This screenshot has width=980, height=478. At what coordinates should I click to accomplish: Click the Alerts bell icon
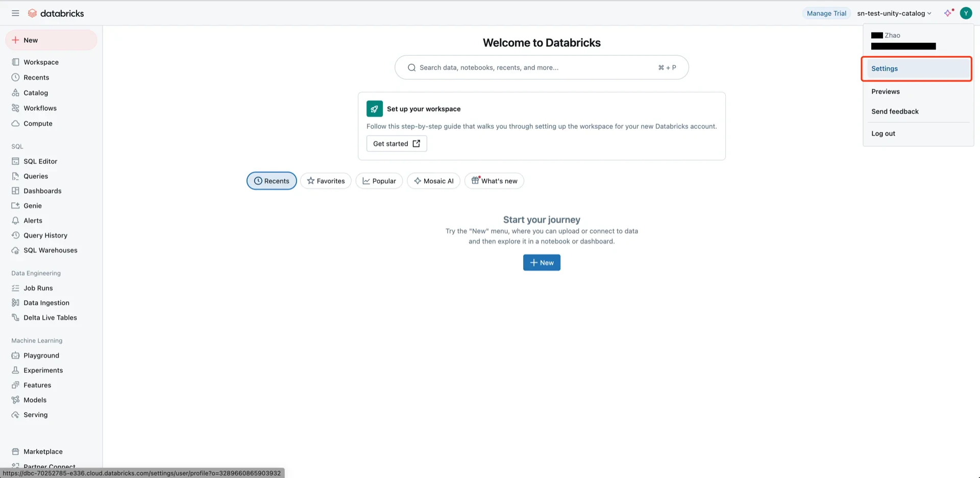(15, 220)
